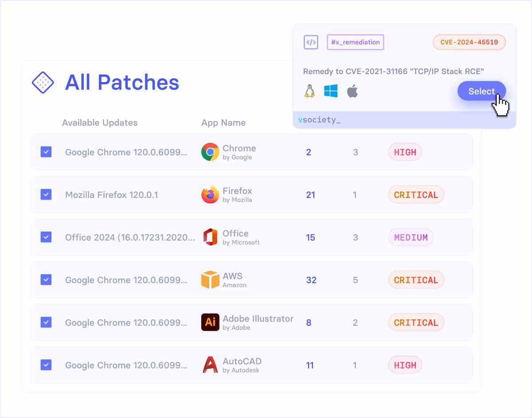Click the gray count 5 in AWS row
The image size is (532, 418).
(355, 280)
